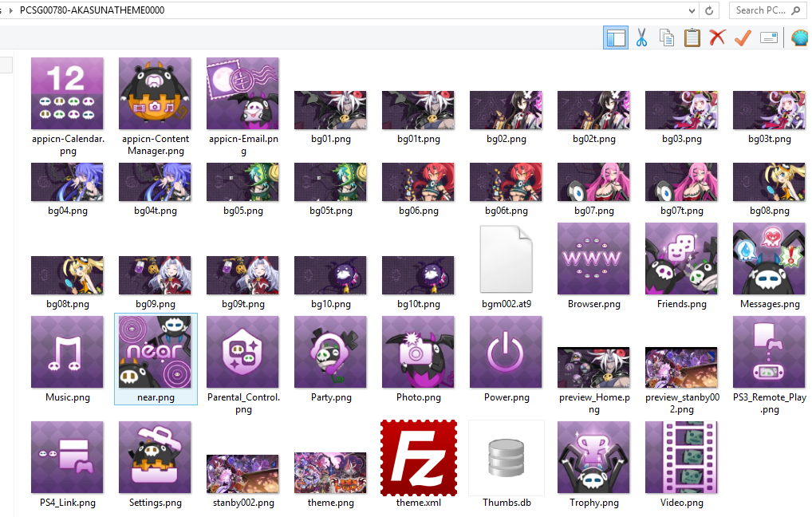Click the search magnifier icon
The height and width of the screenshot is (517, 812).
[796, 10]
